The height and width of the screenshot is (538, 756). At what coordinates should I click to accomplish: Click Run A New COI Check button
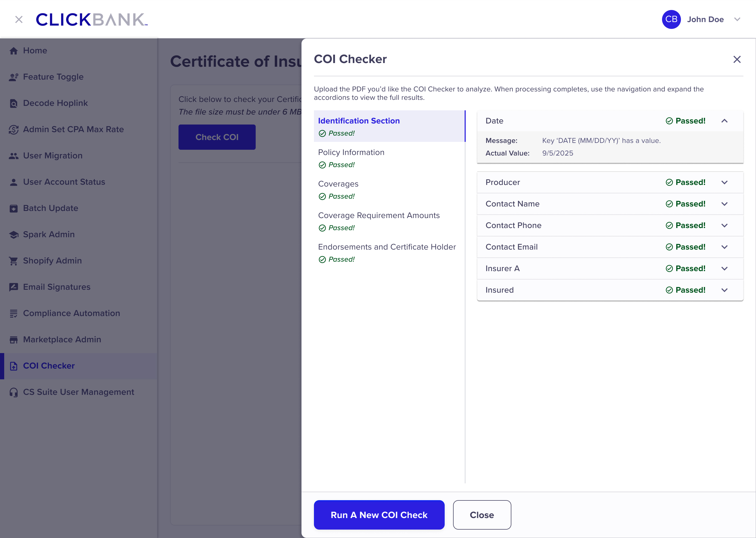pos(379,515)
